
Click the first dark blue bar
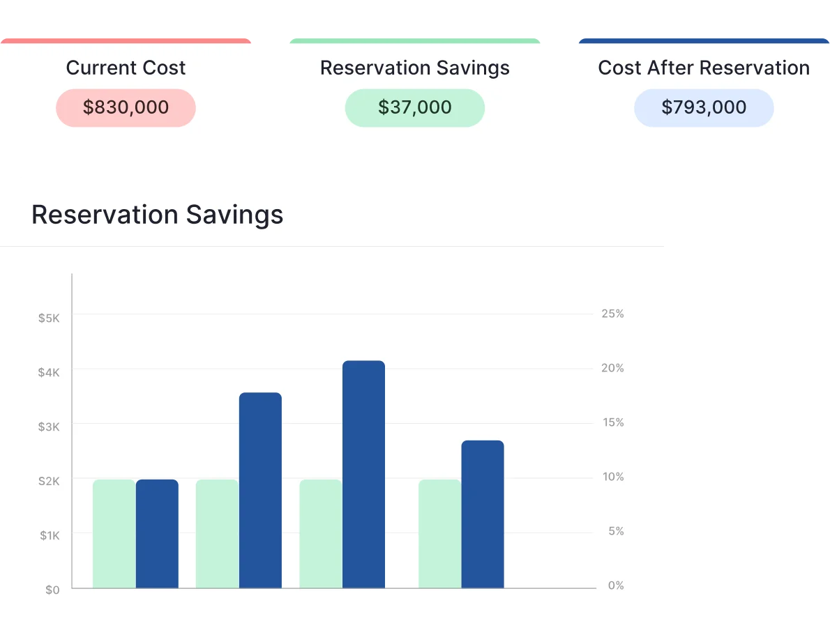[157, 534]
